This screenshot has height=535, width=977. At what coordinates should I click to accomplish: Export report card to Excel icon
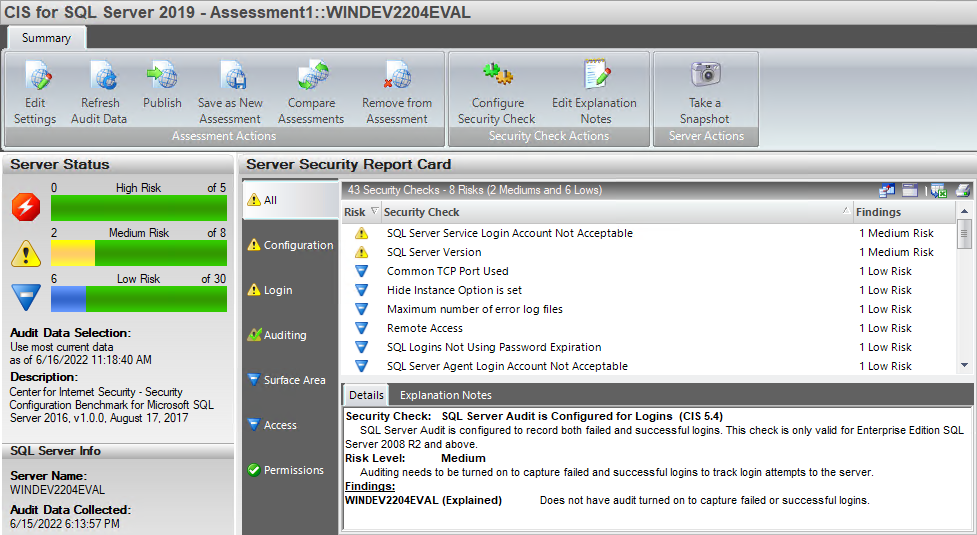[937, 190]
